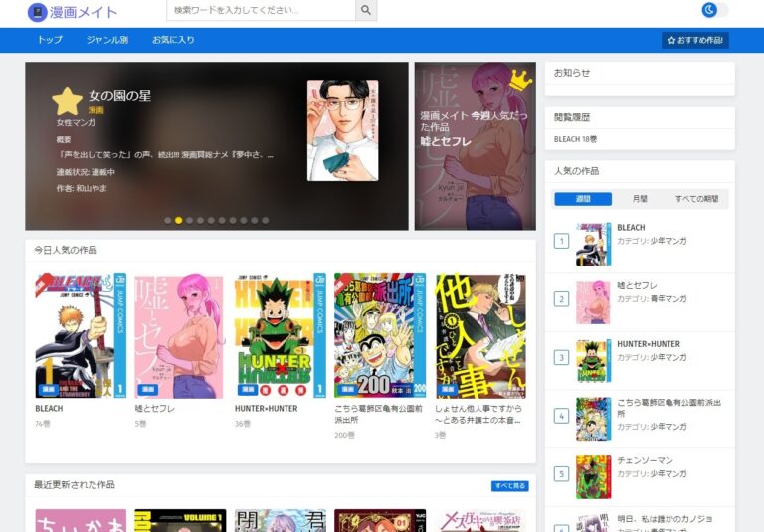Switch ranking to 月間 monthly

[x=640, y=199]
